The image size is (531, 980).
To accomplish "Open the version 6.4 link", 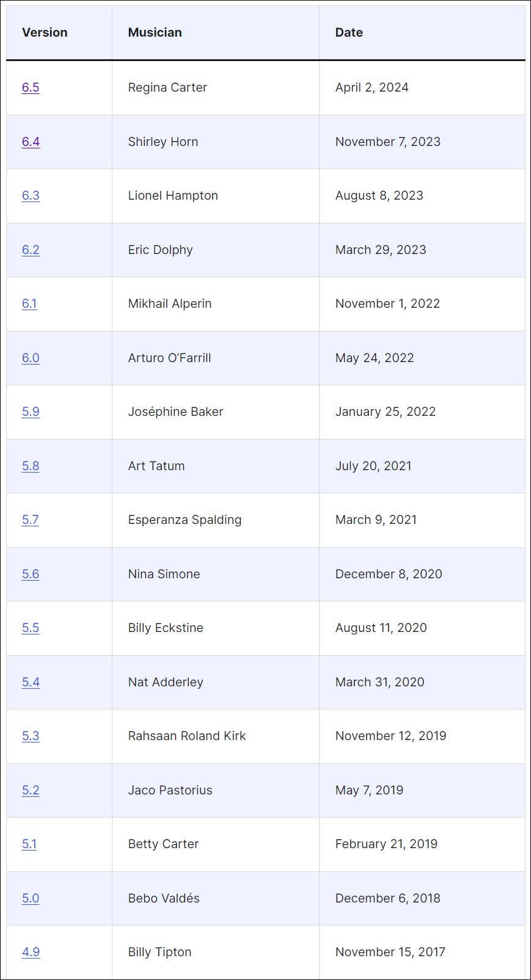I will coord(31,142).
